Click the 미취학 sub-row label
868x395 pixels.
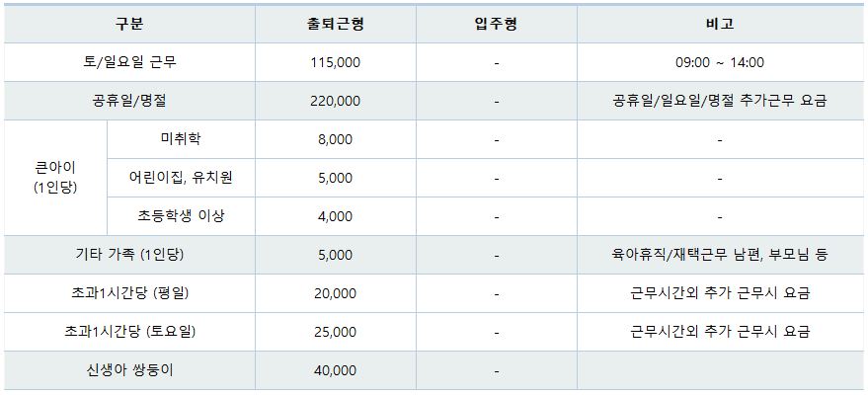click(x=181, y=139)
